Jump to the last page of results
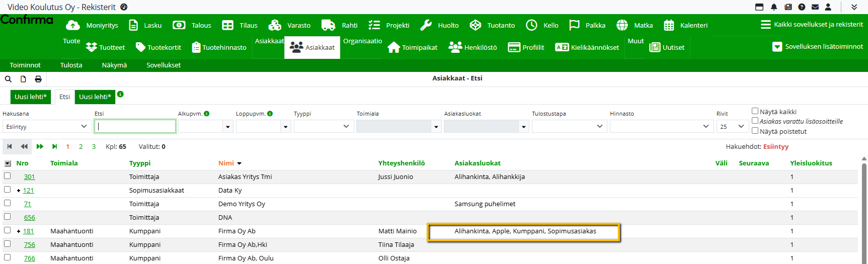The image size is (868, 264). pos(54,146)
